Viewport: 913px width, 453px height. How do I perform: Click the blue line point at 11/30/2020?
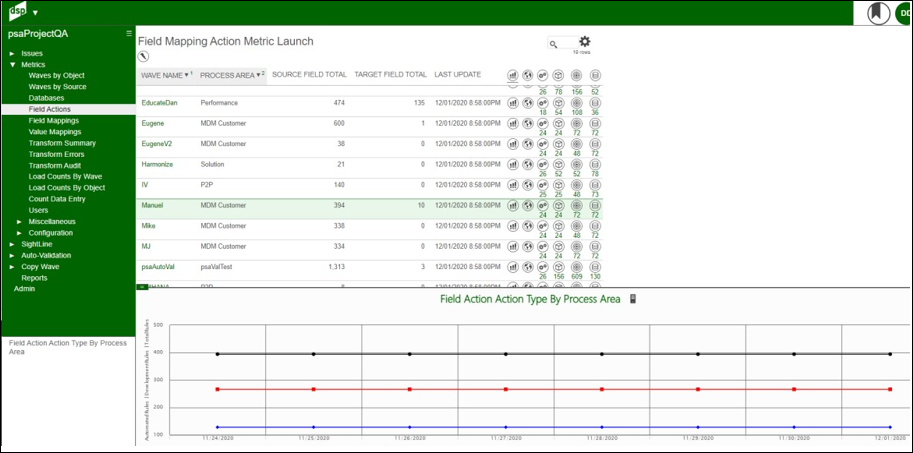click(794, 427)
